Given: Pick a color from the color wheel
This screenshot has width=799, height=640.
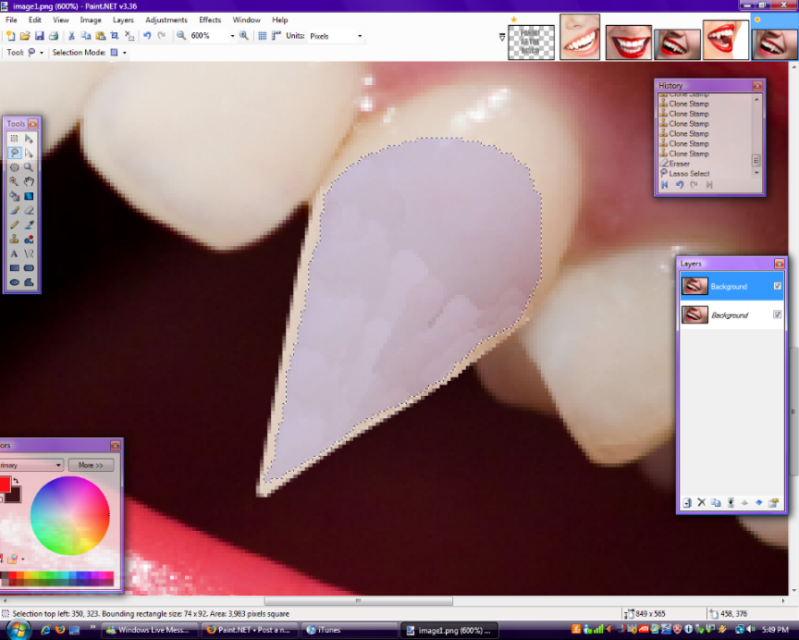Looking at the screenshot, I should (70, 515).
